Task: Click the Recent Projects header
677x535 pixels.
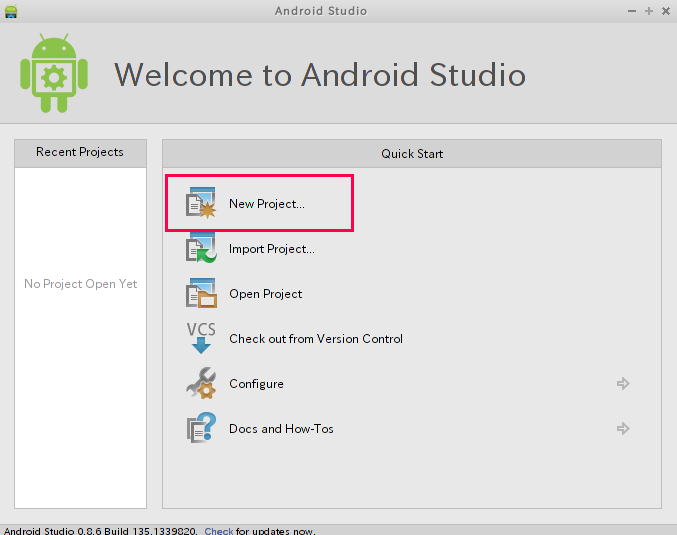Action: coord(80,153)
